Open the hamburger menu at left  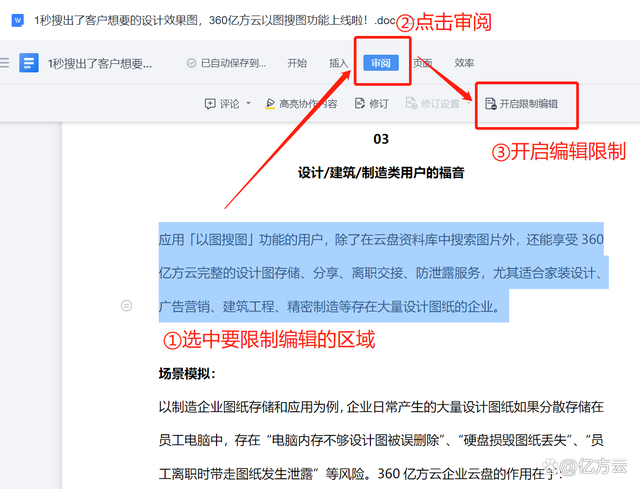point(4,63)
